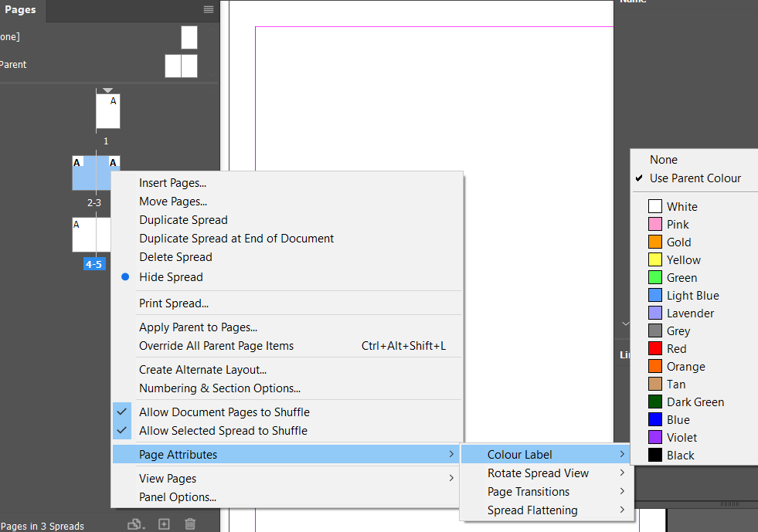This screenshot has width=758, height=532.
Task: Expand the Spread Flattening submenu
Action: point(532,510)
